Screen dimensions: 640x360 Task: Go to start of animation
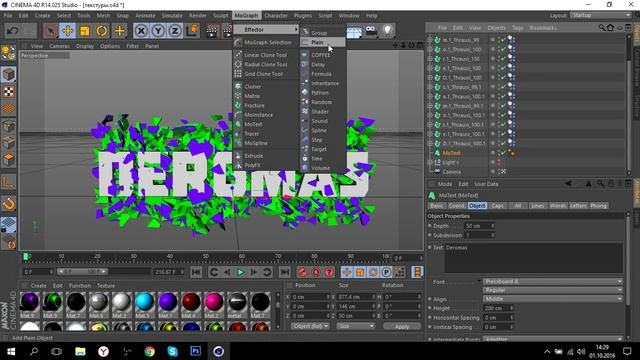point(196,272)
